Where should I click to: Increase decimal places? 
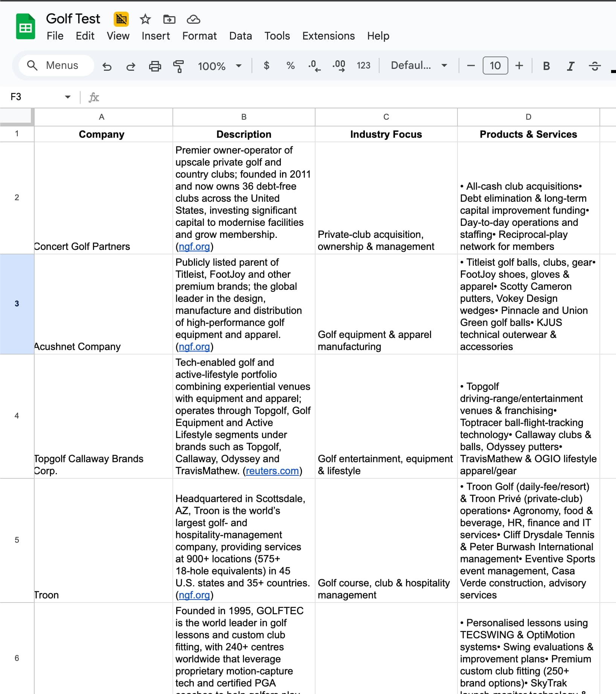pyautogui.click(x=339, y=66)
